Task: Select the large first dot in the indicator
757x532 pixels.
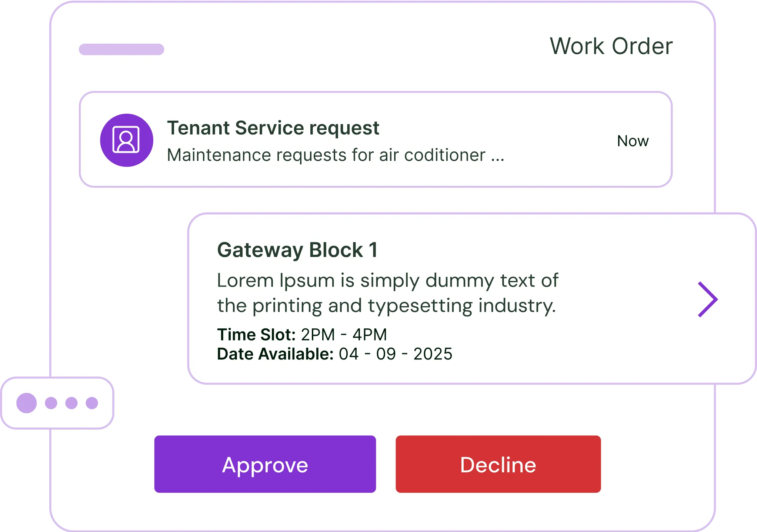Action: 27,403
